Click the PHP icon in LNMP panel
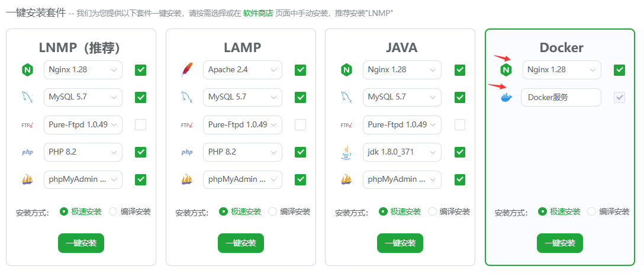The height and width of the screenshot is (276, 644). point(27,152)
